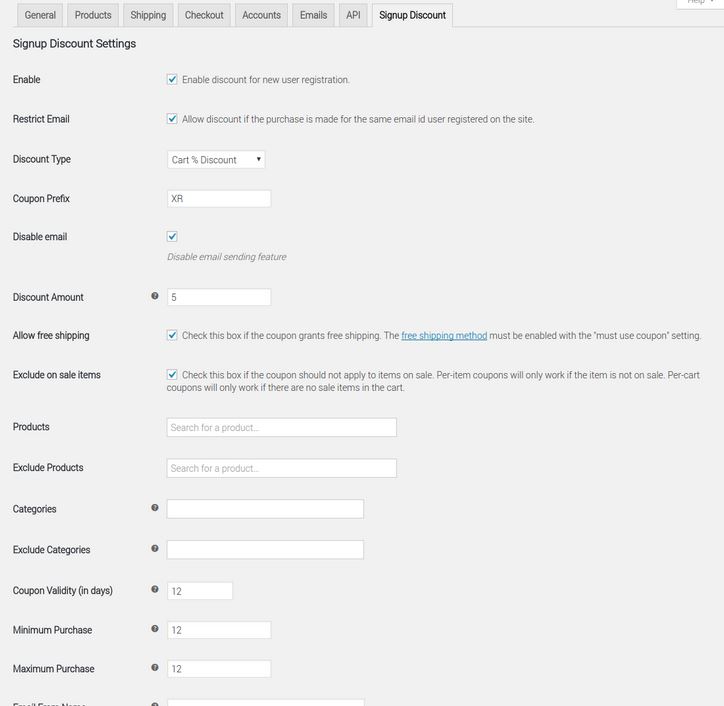The image size is (724, 706).
Task: Toggle the Restrict Email checkbox
Action: tap(172, 119)
